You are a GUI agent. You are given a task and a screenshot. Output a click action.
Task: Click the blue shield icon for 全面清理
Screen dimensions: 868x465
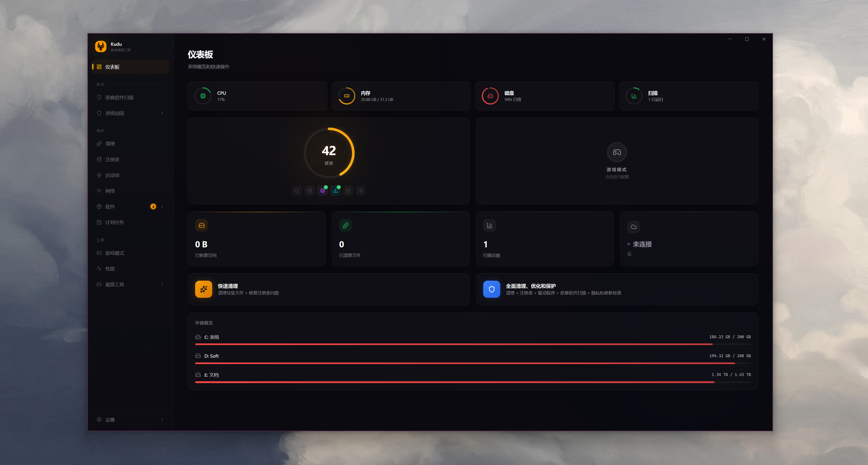click(491, 289)
